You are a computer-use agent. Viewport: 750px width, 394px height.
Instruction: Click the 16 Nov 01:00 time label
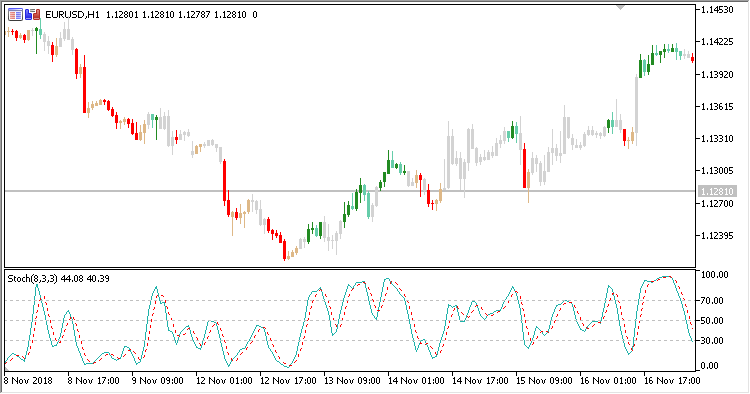(608, 381)
